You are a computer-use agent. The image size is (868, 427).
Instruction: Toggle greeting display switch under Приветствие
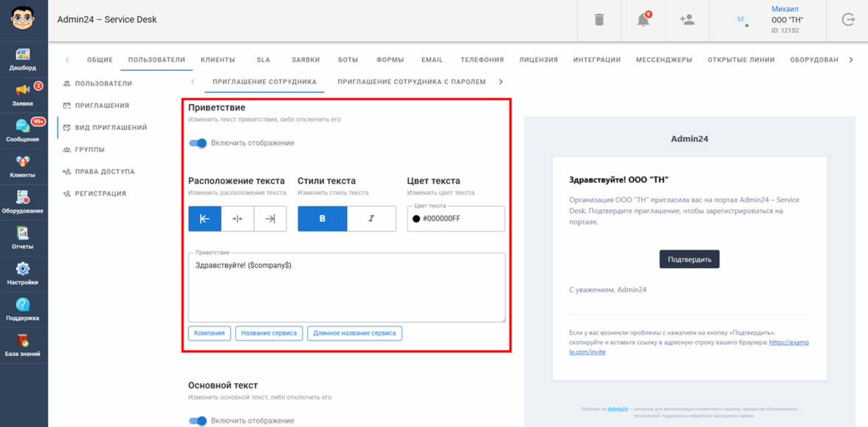[x=198, y=143]
